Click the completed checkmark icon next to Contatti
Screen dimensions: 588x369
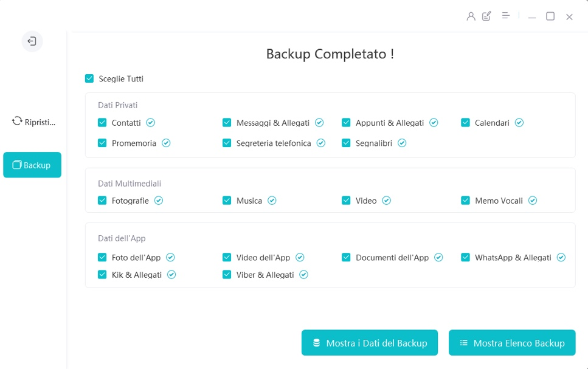click(x=151, y=123)
